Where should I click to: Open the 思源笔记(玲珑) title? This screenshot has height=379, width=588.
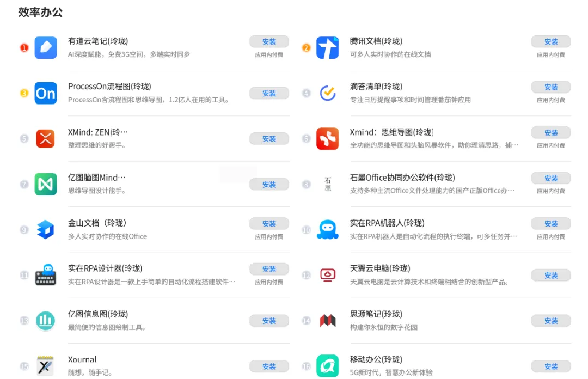[376, 314]
